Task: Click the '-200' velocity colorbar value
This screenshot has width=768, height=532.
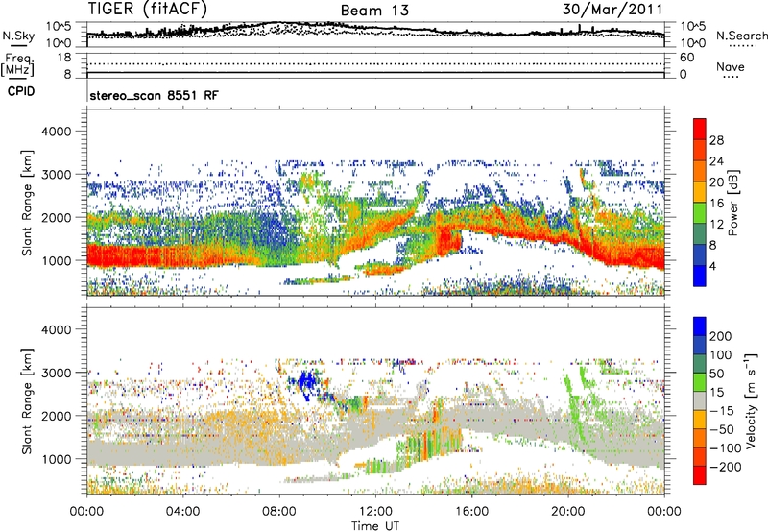Action: click(x=726, y=467)
